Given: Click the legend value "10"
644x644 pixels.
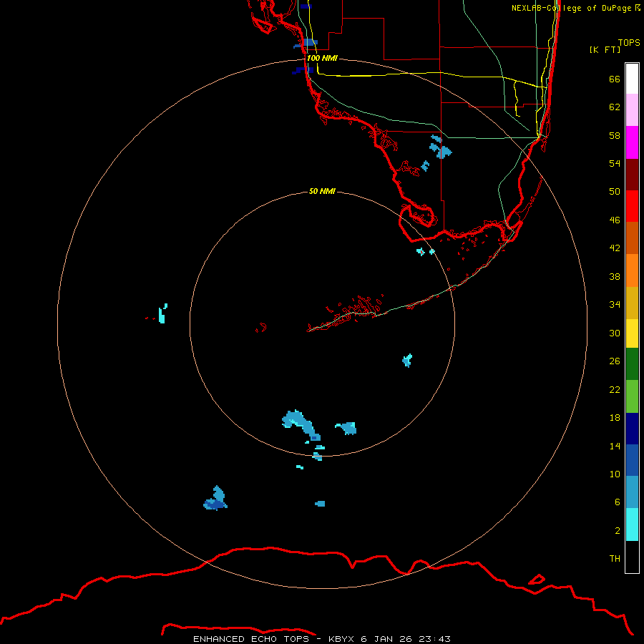Looking at the screenshot, I should point(615,474).
